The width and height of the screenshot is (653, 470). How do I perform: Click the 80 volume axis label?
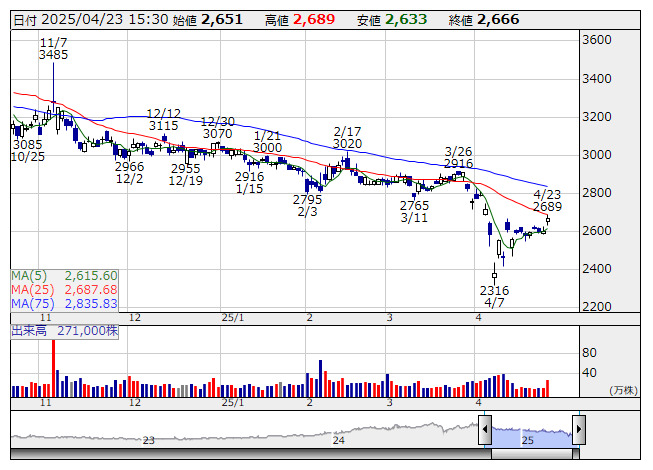[589, 353]
